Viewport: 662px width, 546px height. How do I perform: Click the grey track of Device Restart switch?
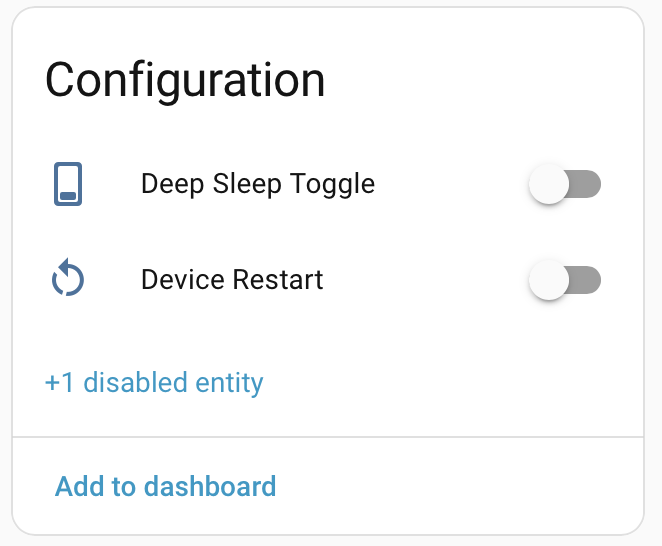(x=586, y=280)
